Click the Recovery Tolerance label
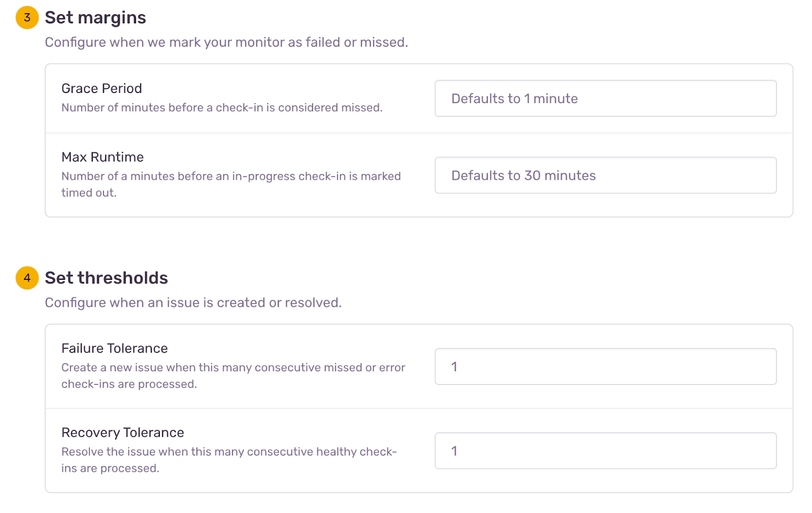 (x=122, y=433)
